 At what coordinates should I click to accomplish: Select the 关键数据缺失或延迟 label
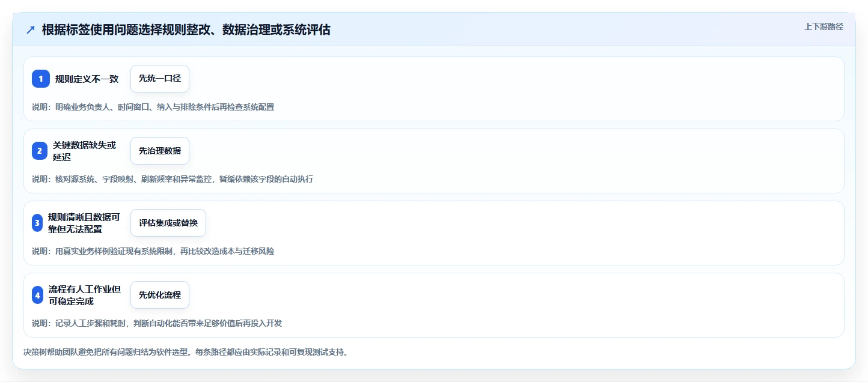click(x=84, y=151)
